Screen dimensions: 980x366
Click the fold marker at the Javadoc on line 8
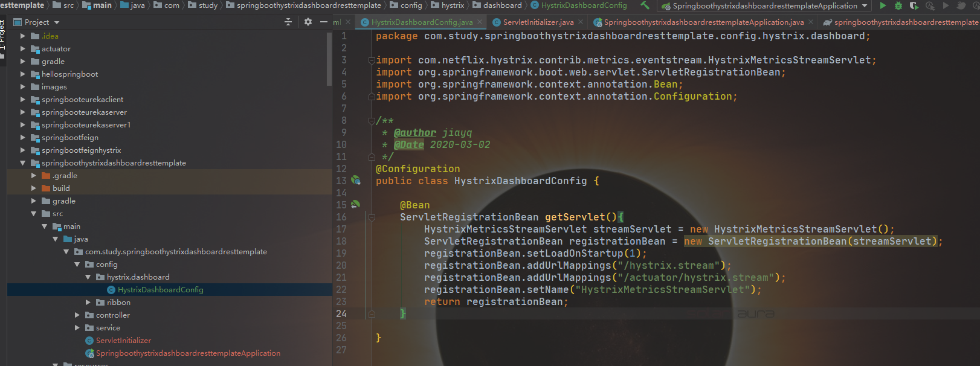tap(372, 120)
